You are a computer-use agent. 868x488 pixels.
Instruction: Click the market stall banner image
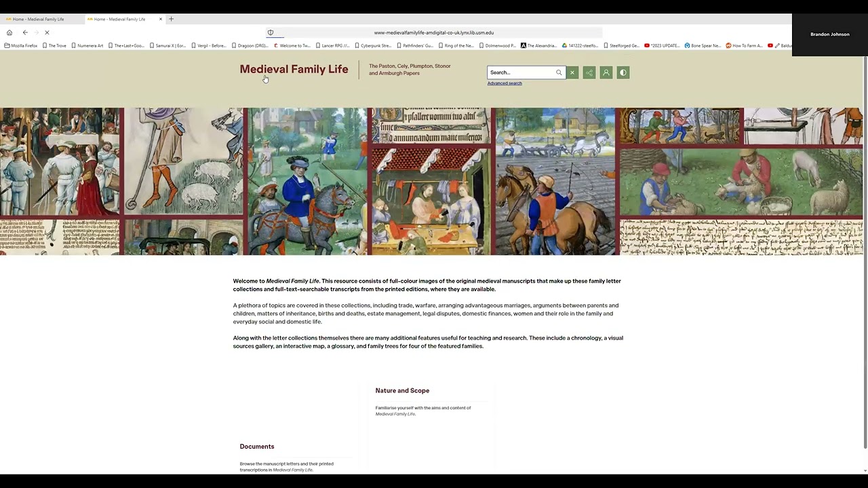tap(430, 201)
